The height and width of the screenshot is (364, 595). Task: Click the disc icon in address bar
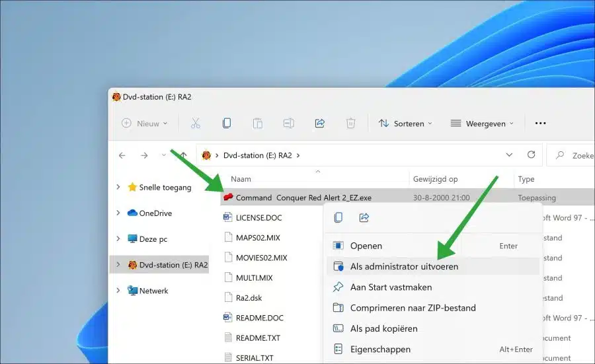click(x=206, y=155)
